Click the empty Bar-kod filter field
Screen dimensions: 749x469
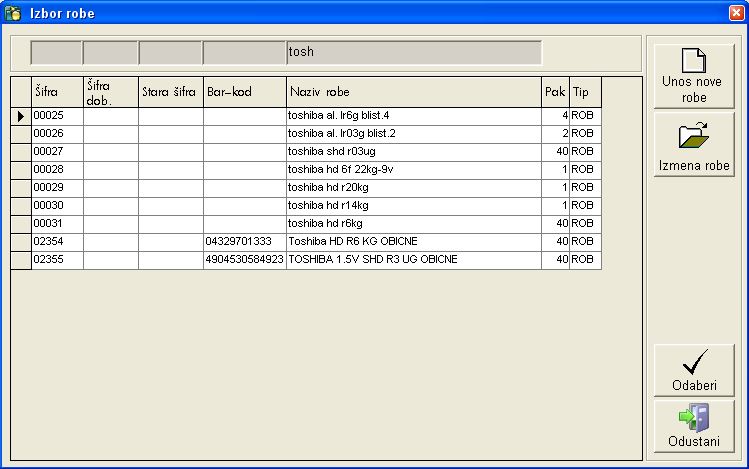coord(244,52)
